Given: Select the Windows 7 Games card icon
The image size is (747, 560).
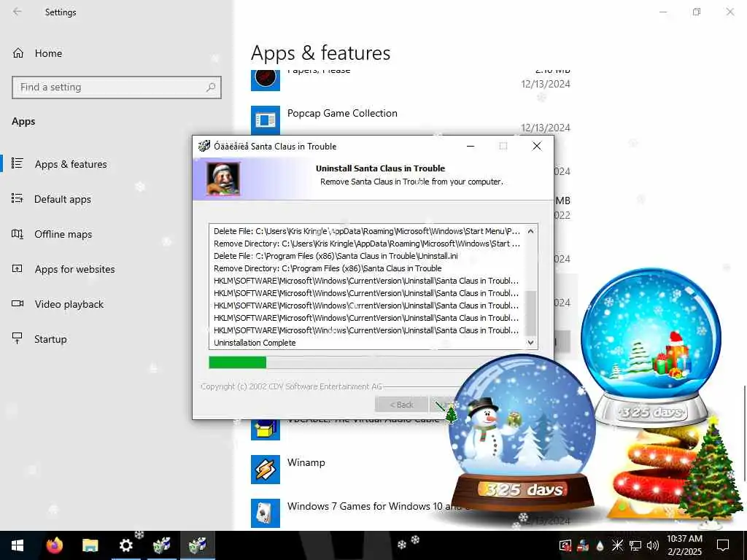Looking at the screenshot, I should pyautogui.click(x=266, y=513).
